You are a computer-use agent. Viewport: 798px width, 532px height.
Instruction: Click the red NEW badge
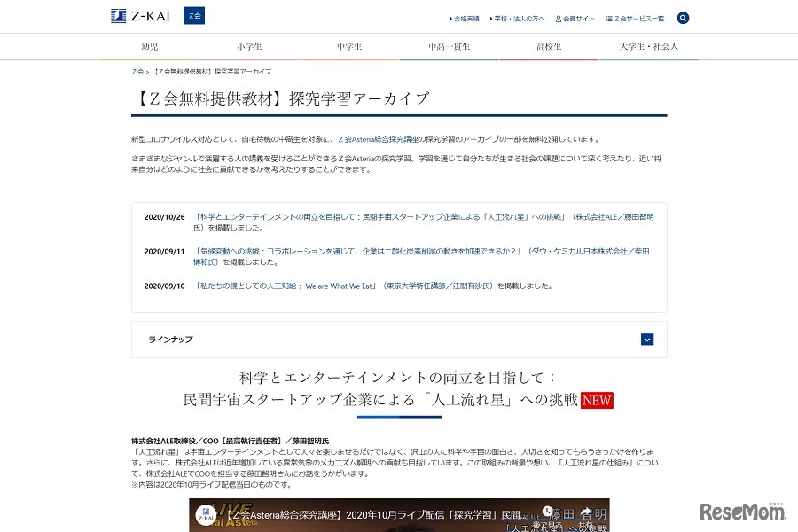coord(597,401)
